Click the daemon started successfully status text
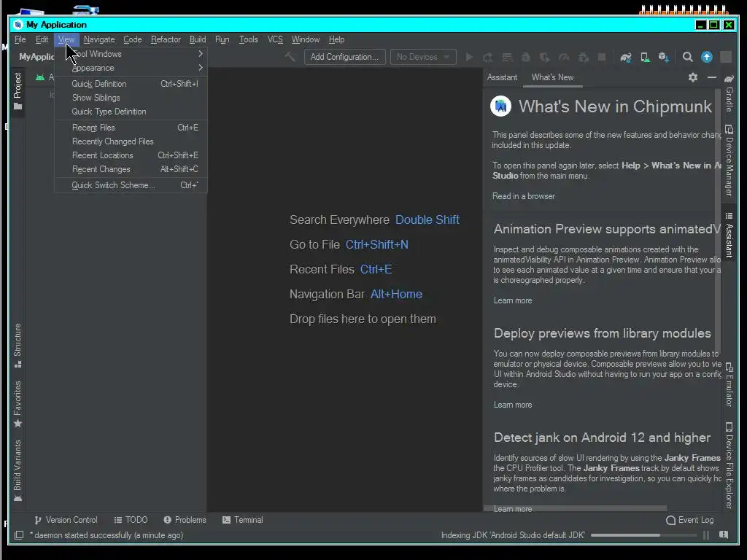 click(107, 535)
